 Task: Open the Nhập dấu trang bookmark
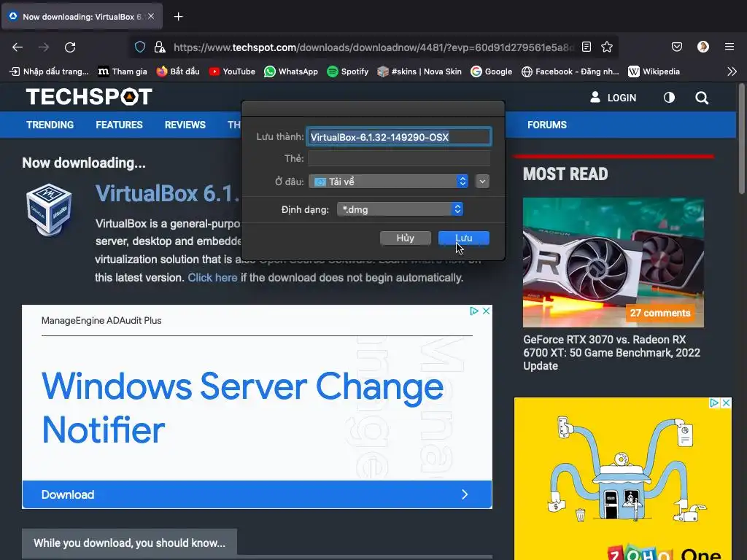49,71
